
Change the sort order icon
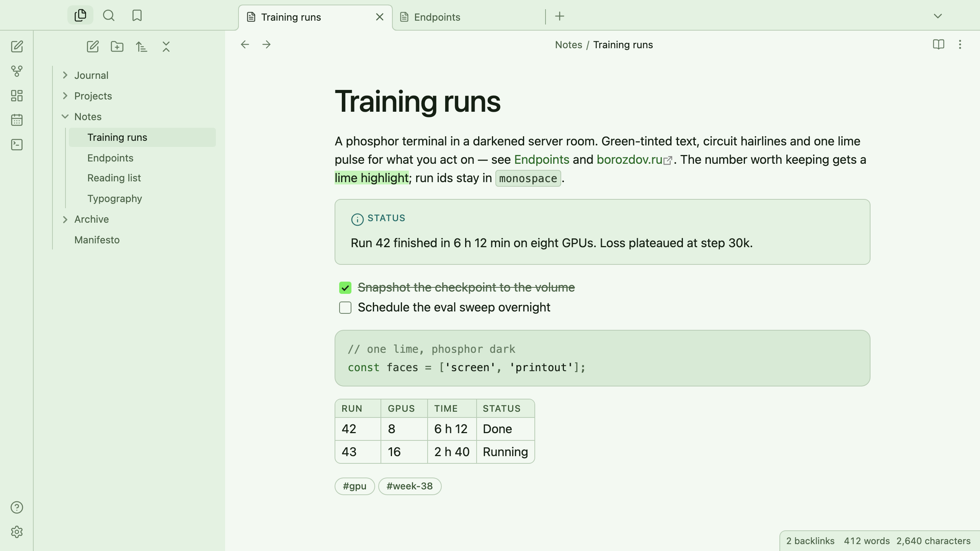142,47
